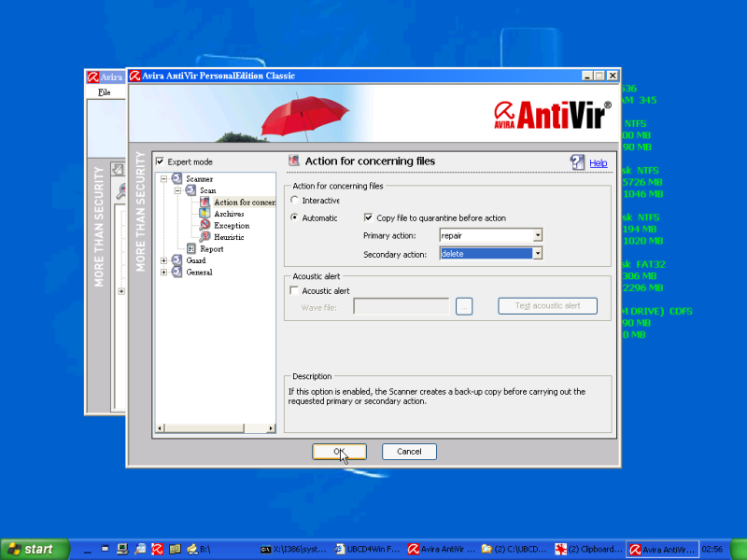
Task: Click the computer quick launch icon in taskbar
Action: [122, 549]
